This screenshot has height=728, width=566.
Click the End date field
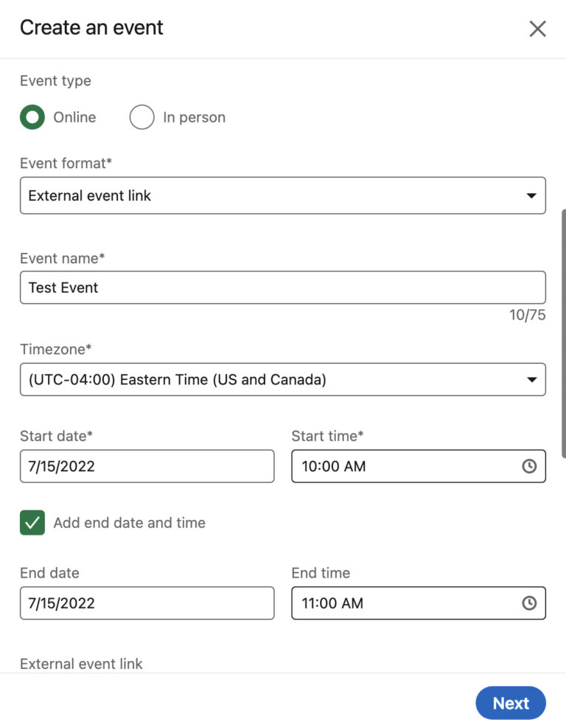(147, 603)
